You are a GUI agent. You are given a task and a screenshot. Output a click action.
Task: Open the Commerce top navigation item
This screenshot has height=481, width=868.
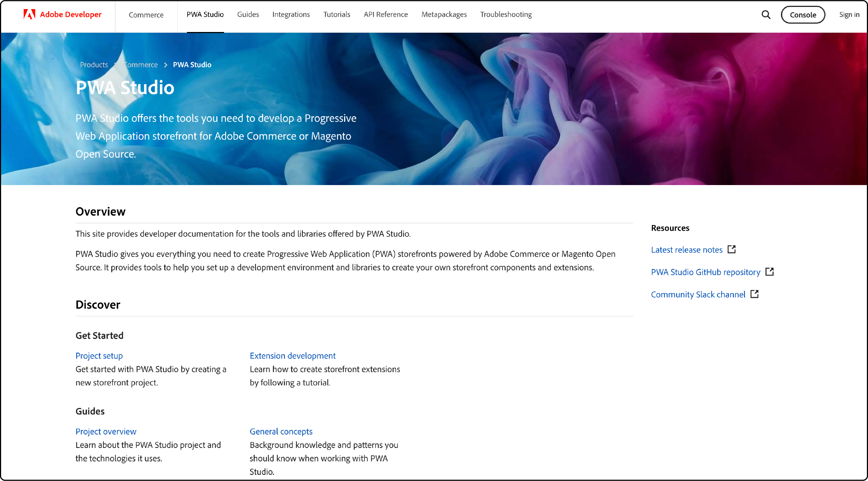(x=146, y=15)
